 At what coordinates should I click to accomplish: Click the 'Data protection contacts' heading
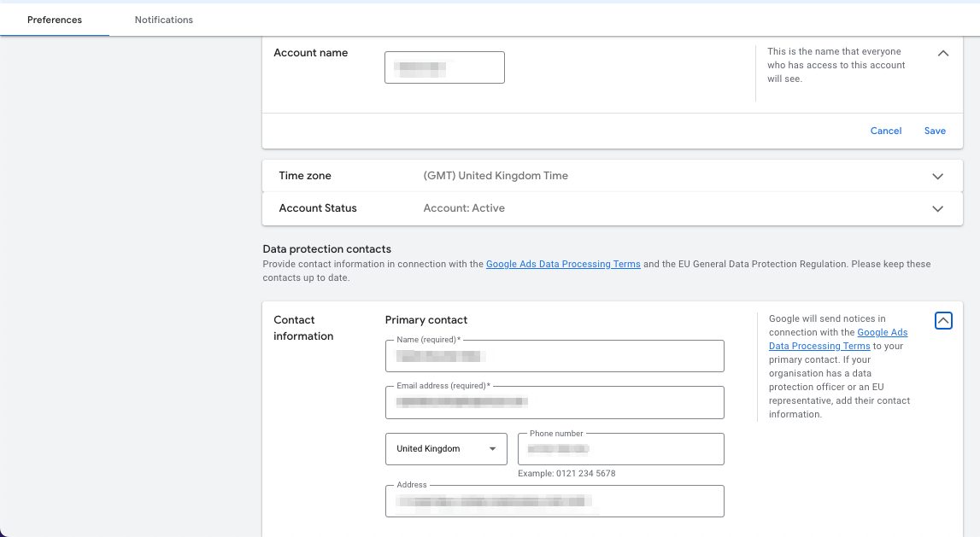coord(327,248)
